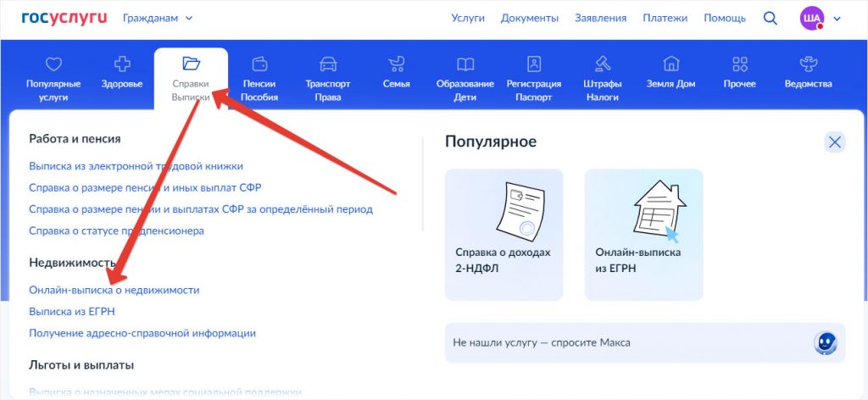Image resolution: width=868 pixels, height=400 pixels.
Task: Click the search magnifier icon
Action: [770, 18]
